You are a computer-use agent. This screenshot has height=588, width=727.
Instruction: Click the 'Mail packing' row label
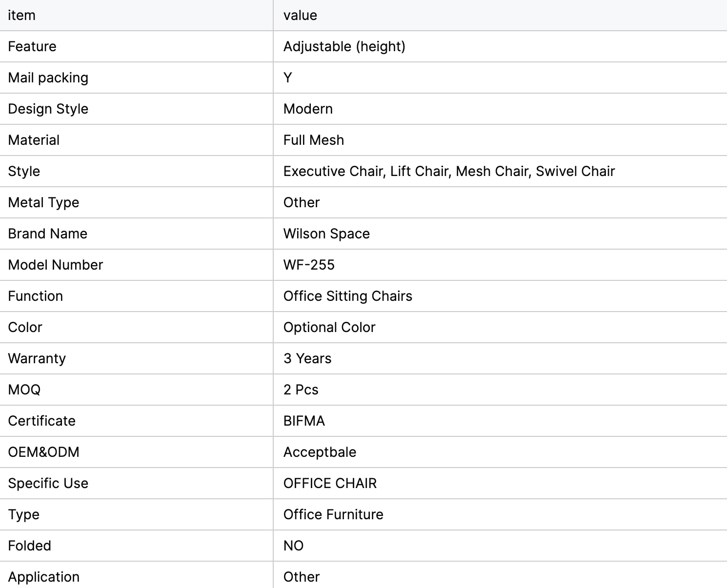pyautogui.click(x=48, y=78)
